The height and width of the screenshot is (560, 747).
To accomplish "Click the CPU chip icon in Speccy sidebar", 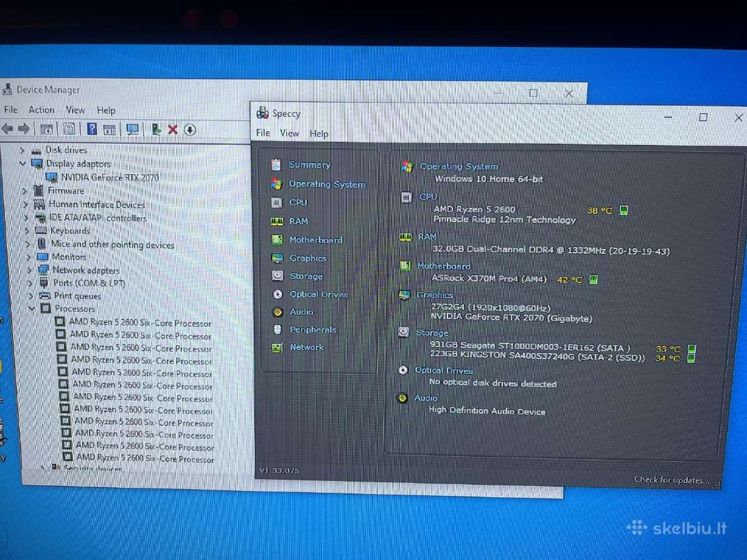I will coord(277,202).
